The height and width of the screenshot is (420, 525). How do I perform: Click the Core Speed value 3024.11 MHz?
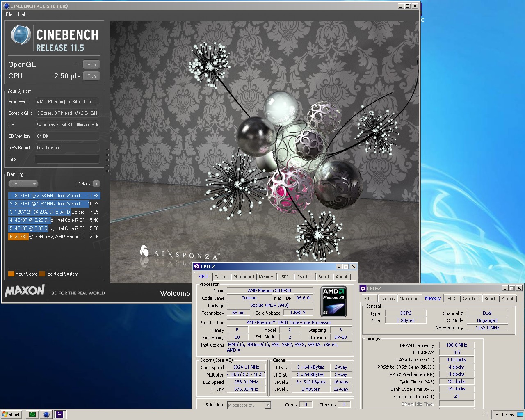(246, 367)
